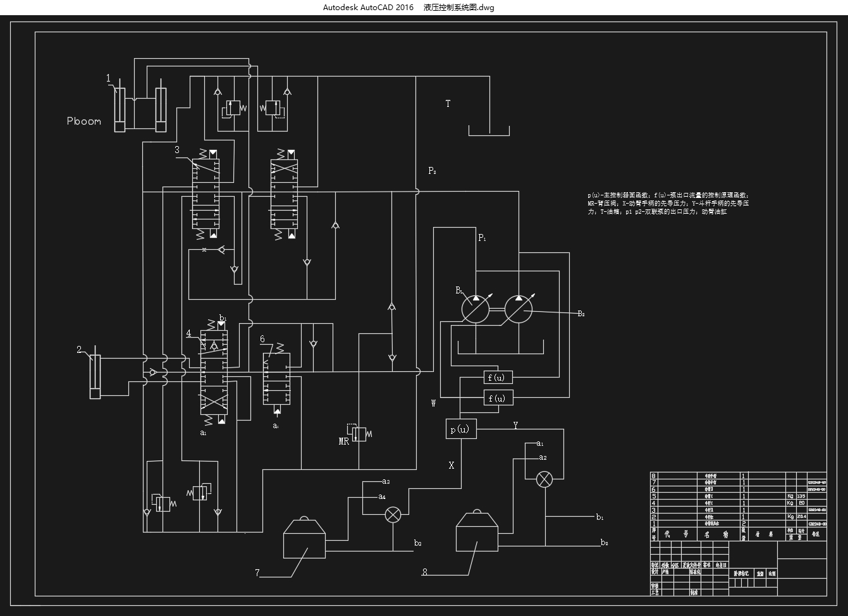This screenshot has width=848, height=616.
Task: Click callout number 6 in the schematic
Action: tap(262, 339)
